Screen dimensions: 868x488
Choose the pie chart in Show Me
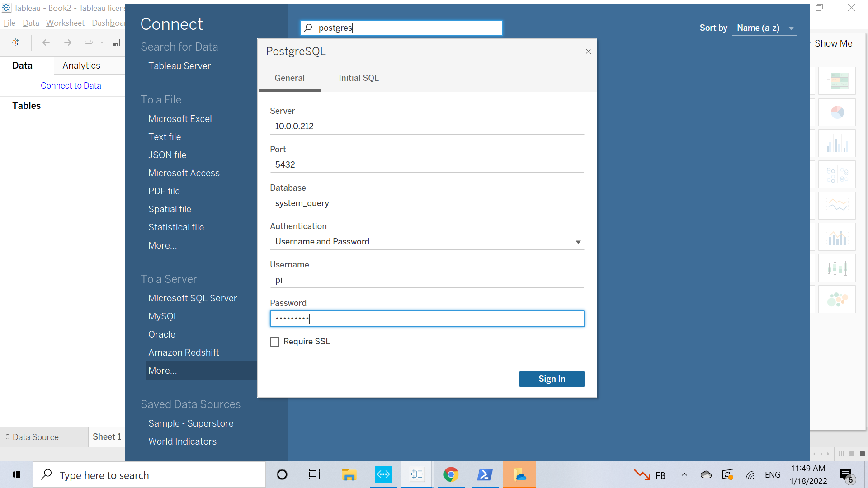click(x=837, y=112)
